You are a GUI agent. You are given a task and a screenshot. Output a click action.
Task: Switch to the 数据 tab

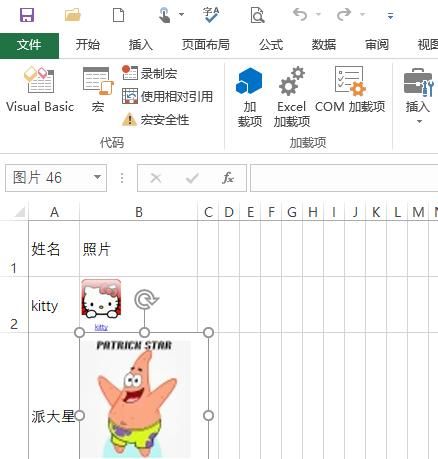tap(324, 44)
